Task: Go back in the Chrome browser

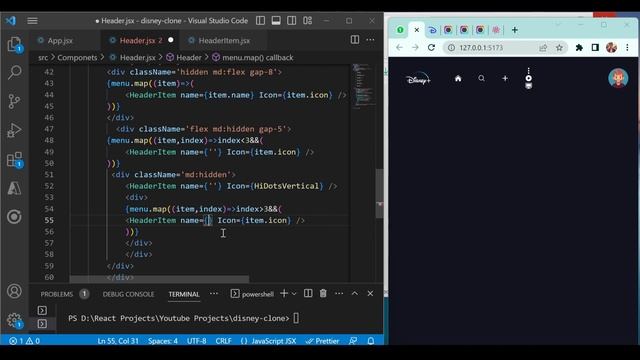Action: click(399, 48)
